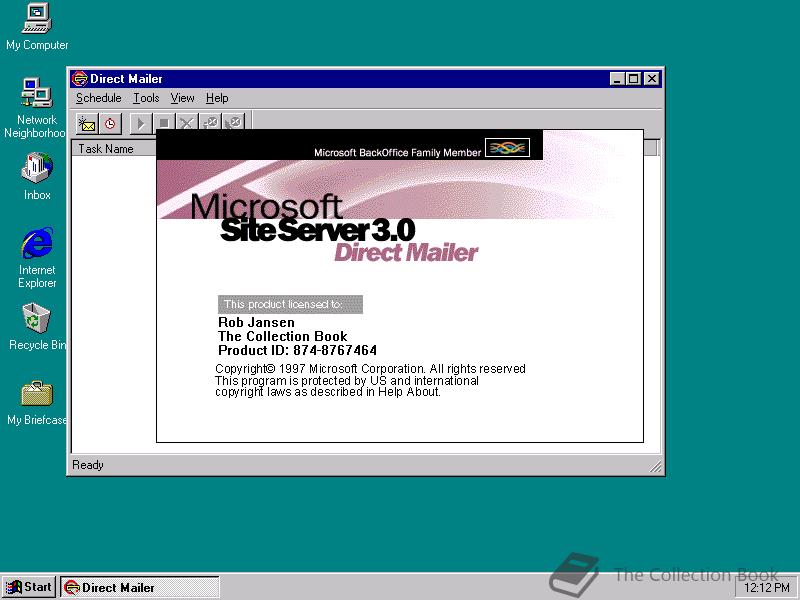This screenshot has height=600, width=800.
Task: Click 'The Collection Book' in the splash license lines
Action: click(x=282, y=336)
